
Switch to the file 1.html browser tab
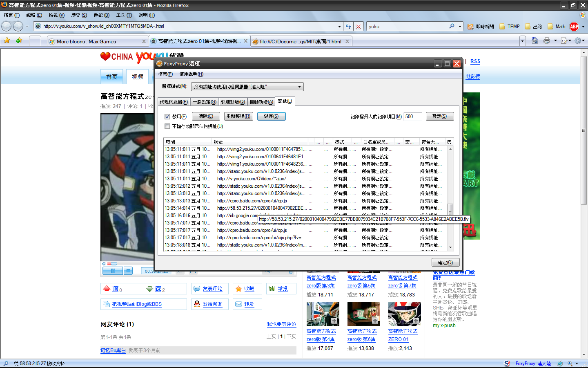tap(301, 41)
